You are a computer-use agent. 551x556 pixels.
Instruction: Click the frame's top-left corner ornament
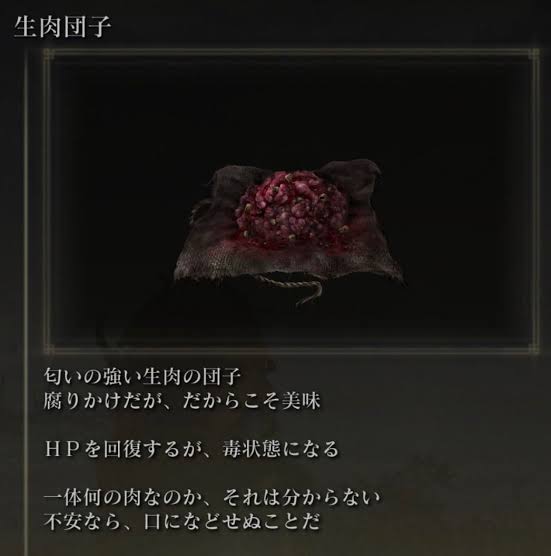tap(49, 54)
